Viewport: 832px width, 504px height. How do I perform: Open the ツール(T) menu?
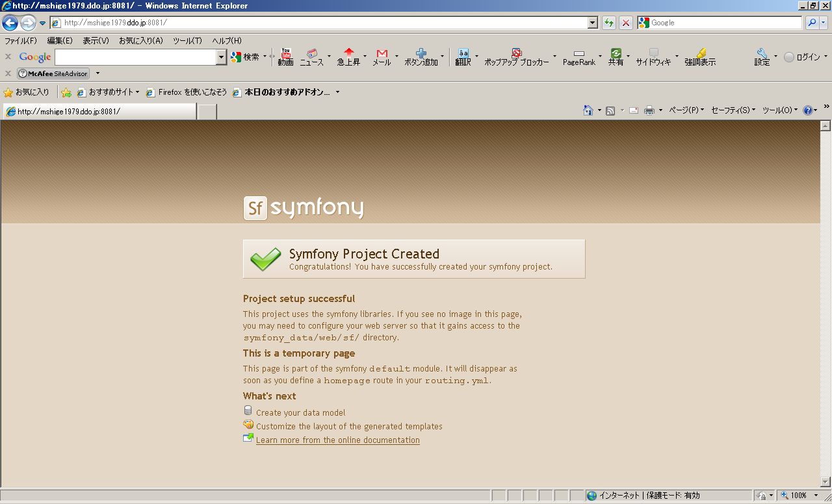[187, 41]
